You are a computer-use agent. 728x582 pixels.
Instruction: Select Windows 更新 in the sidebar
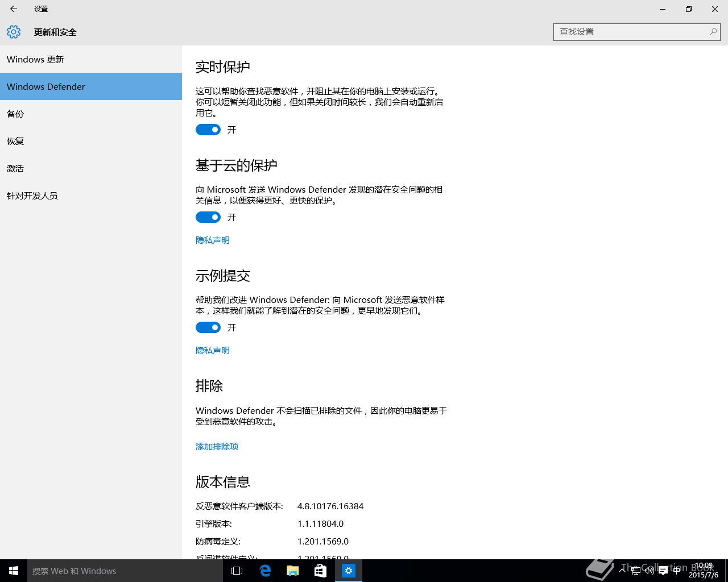(x=91, y=59)
